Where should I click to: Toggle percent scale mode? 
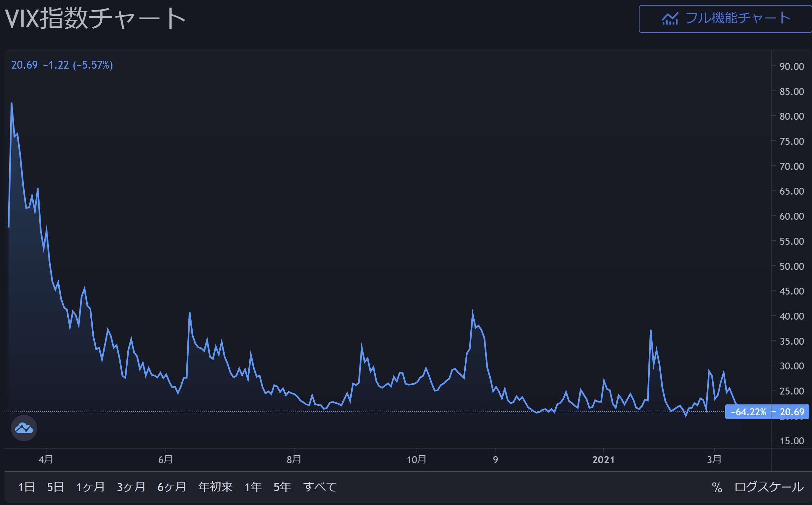pyautogui.click(x=717, y=487)
